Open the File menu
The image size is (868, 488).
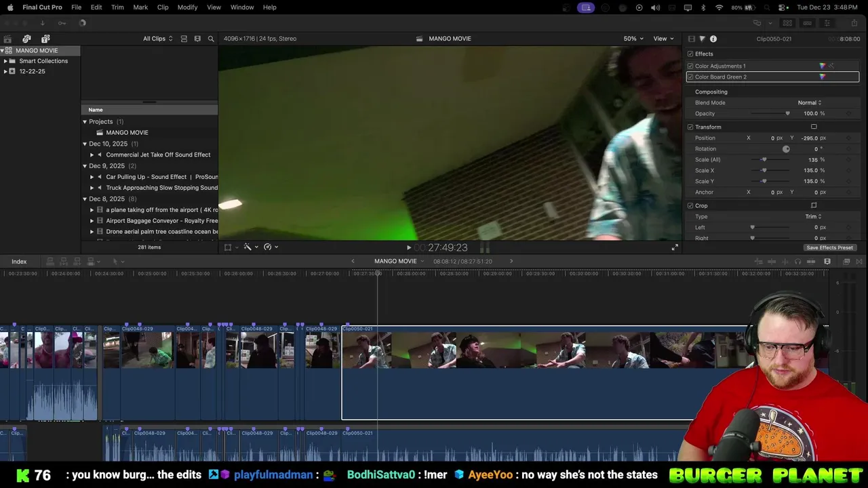tap(77, 7)
